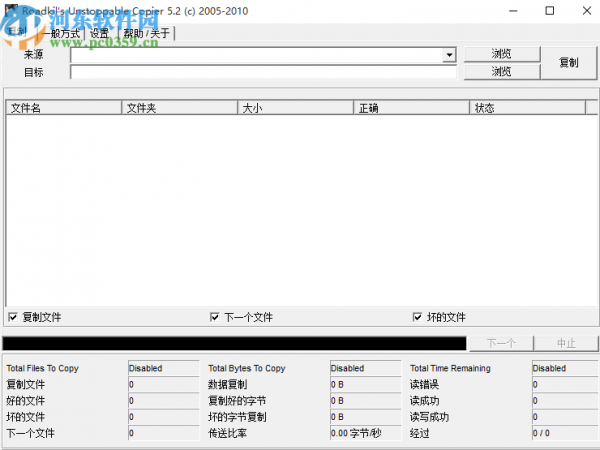Select the Total Bytes To Copy Disabled value
This screenshot has height=450, width=600.
click(x=365, y=368)
